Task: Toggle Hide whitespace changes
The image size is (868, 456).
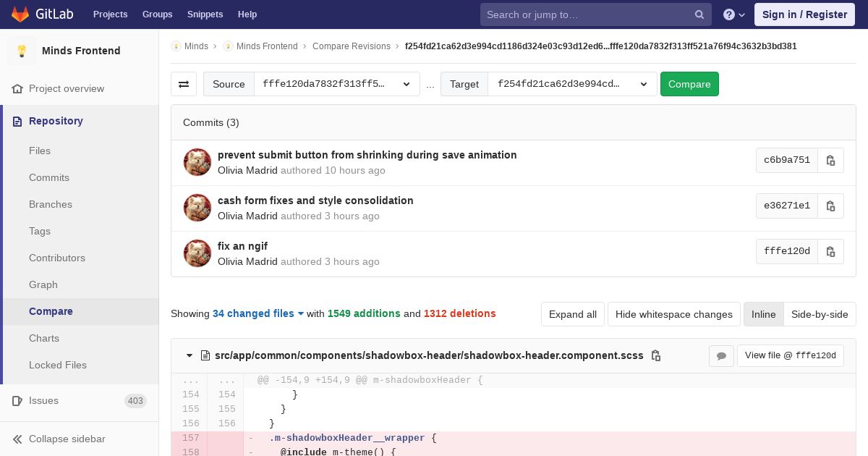Action: coord(673,314)
